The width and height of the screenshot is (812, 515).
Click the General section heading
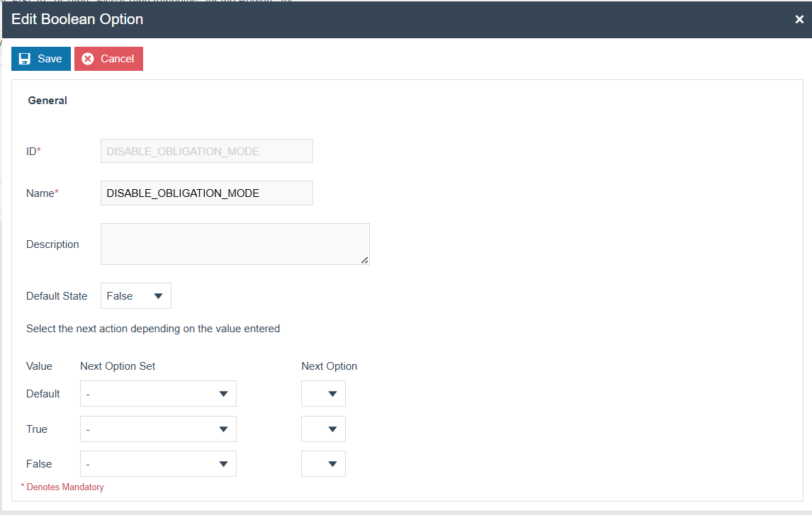[47, 101]
